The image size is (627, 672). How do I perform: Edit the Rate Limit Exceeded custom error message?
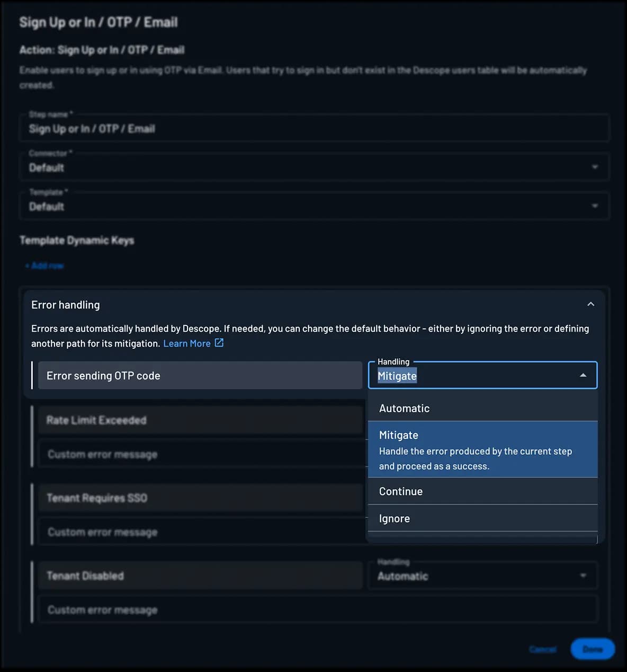tap(200, 454)
